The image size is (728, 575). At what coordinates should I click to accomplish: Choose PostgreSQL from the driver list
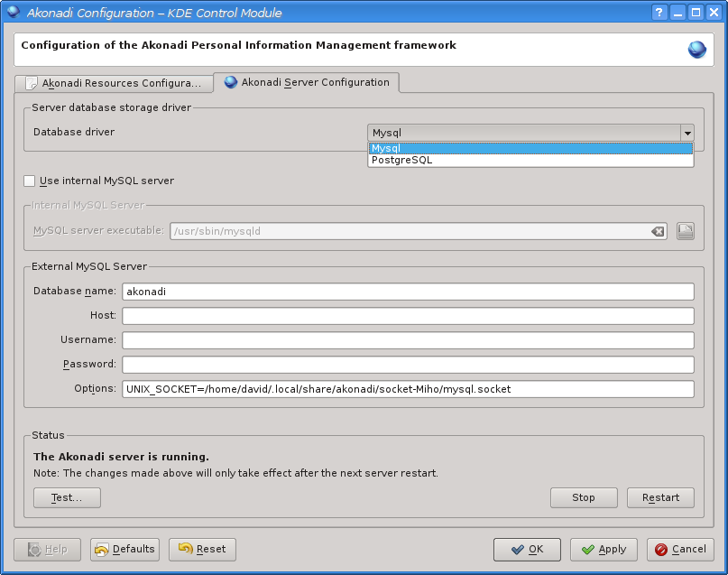pyautogui.click(x=530, y=160)
